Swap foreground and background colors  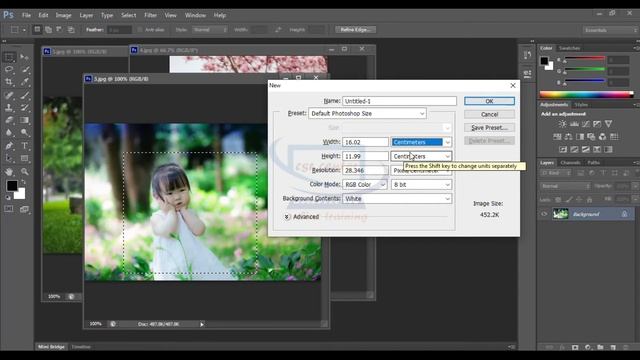pos(23,182)
